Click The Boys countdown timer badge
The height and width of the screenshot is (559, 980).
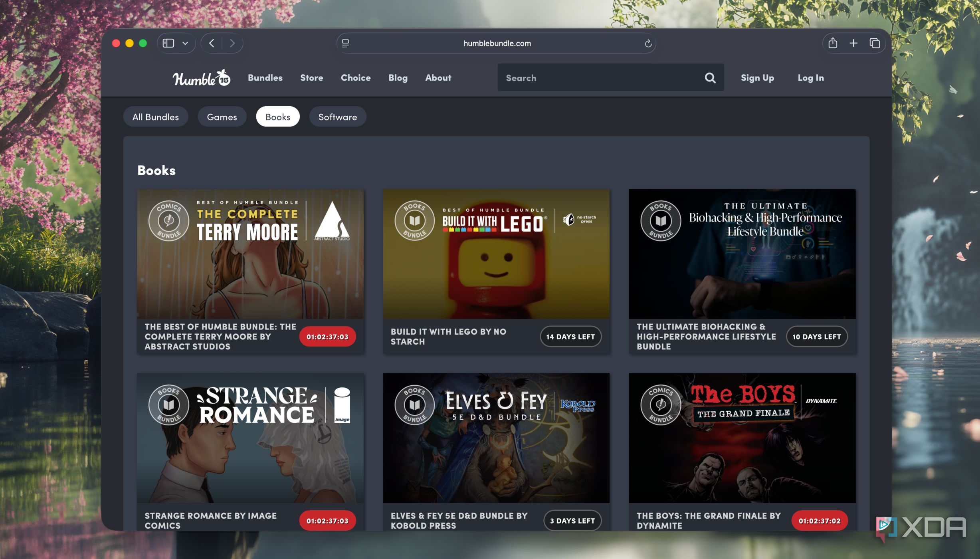coord(820,521)
